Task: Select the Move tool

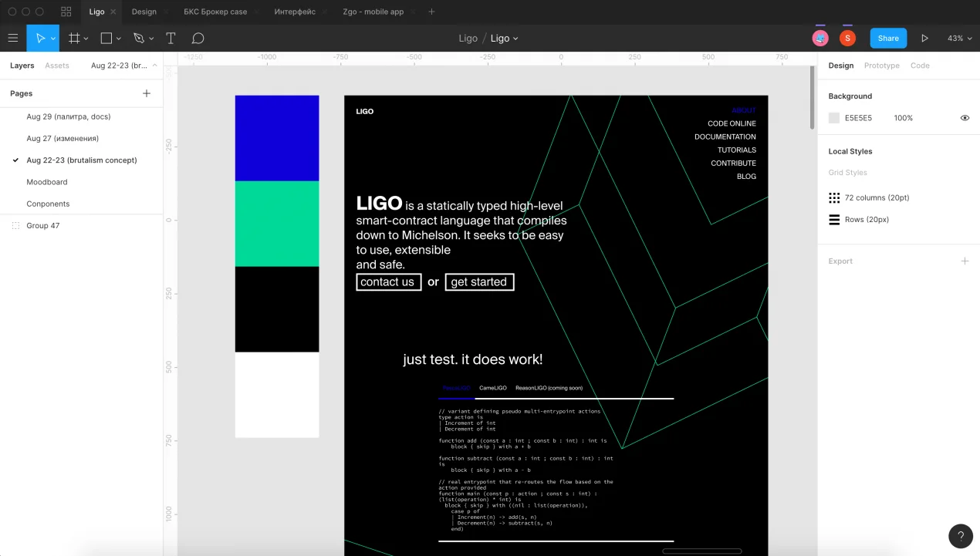Action: coord(41,38)
